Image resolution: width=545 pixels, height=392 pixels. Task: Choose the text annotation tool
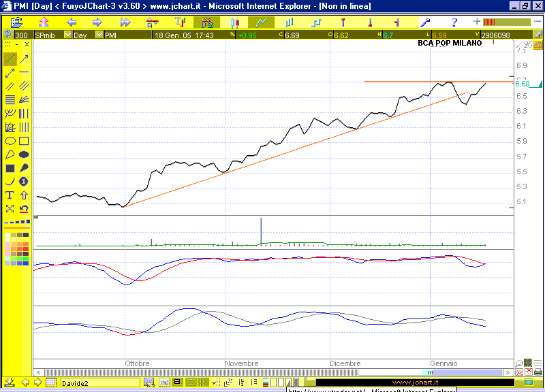click(x=10, y=195)
